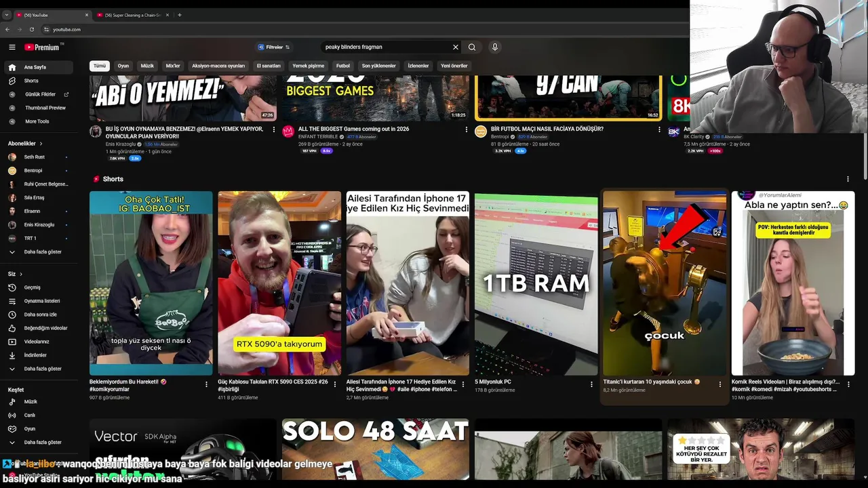Screen dimensions: 868x488
Task: Open ENFANT TERRIBLE channel link
Action: [x=318, y=137]
